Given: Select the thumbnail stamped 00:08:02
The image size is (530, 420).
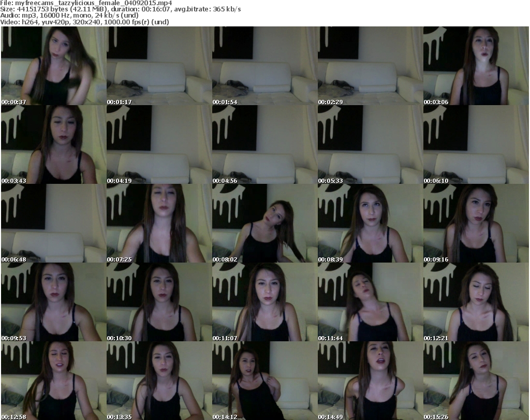Looking at the screenshot, I should [x=264, y=223].
